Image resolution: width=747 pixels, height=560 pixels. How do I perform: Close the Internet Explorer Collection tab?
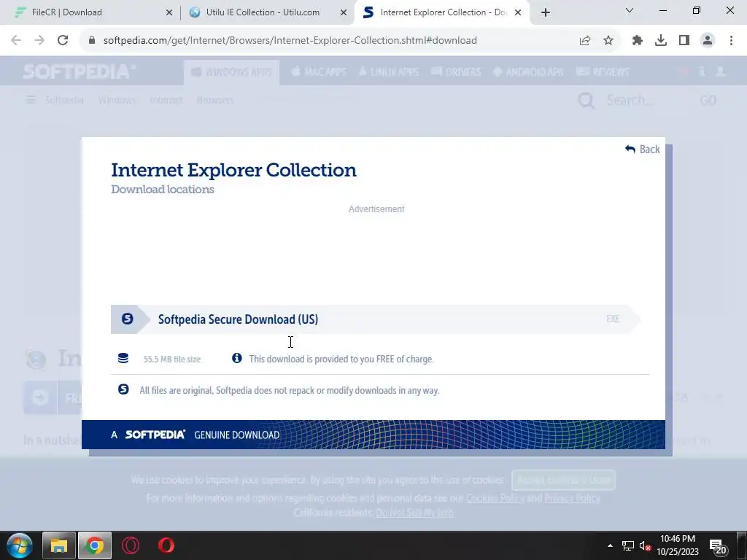click(x=518, y=12)
